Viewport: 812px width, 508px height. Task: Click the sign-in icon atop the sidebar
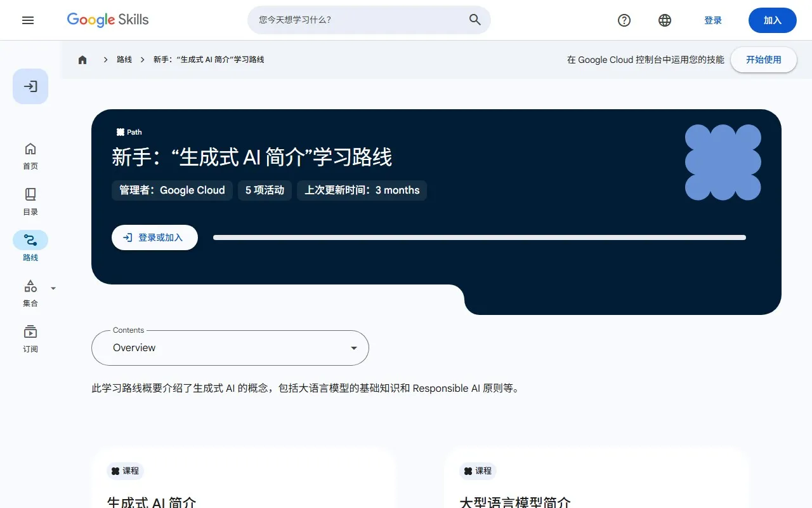[30, 86]
